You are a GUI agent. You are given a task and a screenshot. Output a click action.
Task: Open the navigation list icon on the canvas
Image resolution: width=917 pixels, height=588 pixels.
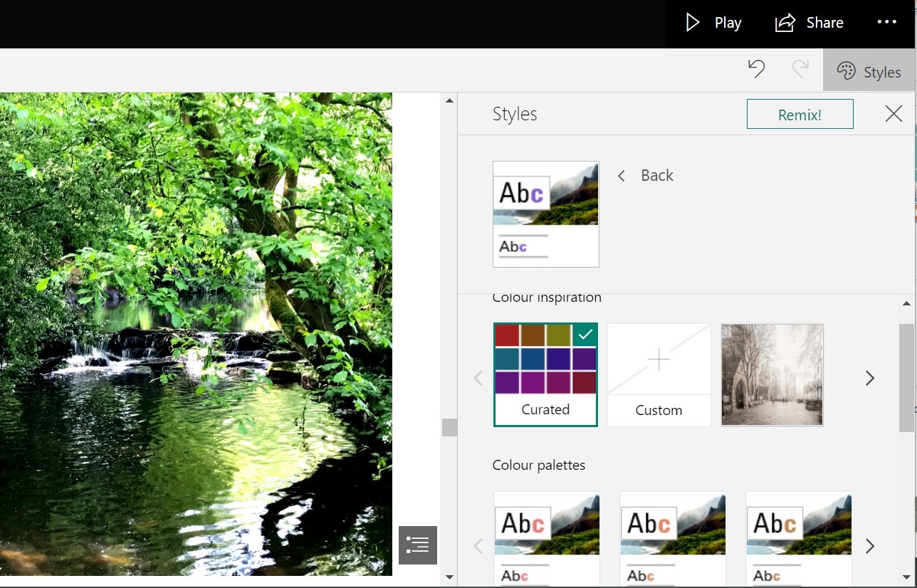click(x=418, y=545)
